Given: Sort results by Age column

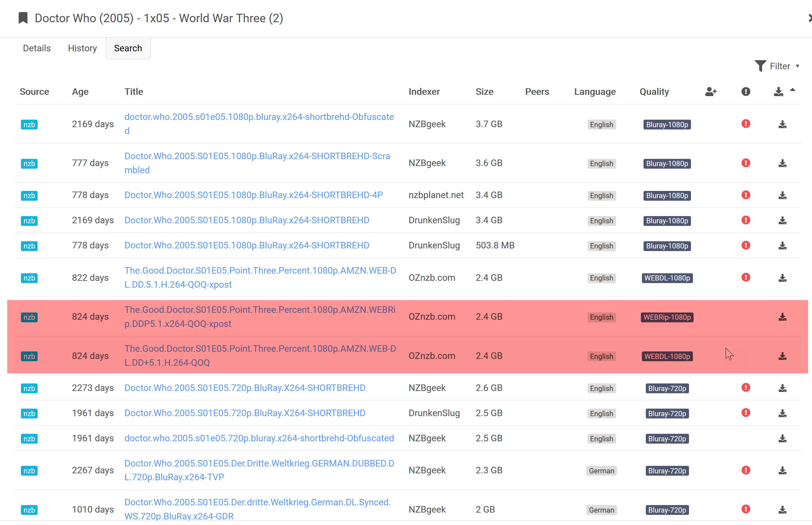Looking at the screenshot, I should [80, 92].
